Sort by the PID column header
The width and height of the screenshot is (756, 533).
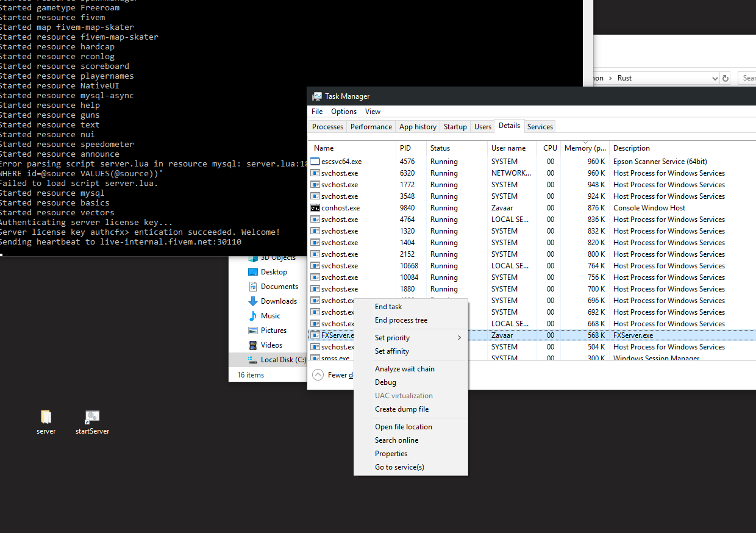(411, 148)
